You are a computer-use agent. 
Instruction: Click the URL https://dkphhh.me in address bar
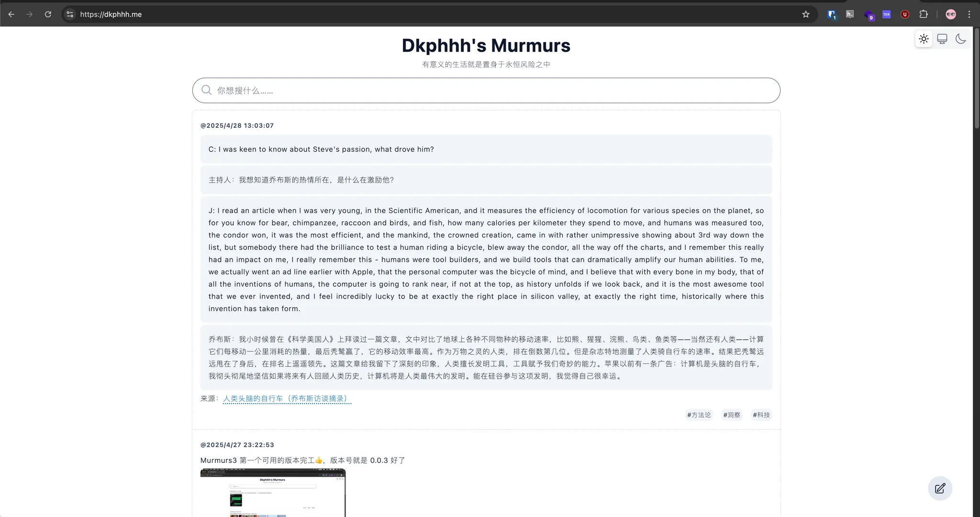111,14
